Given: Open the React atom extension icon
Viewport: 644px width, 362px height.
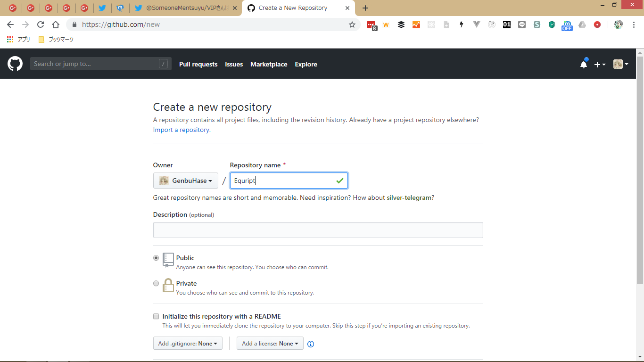Looking at the screenshot, I should coord(431,25).
